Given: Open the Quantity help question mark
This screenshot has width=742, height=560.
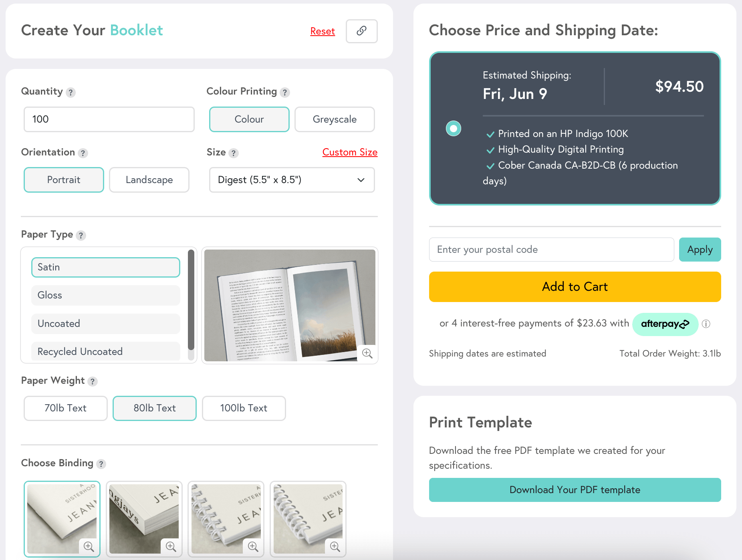Looking at the screenshot, I should pyautogui.click(x=71, y=93).
